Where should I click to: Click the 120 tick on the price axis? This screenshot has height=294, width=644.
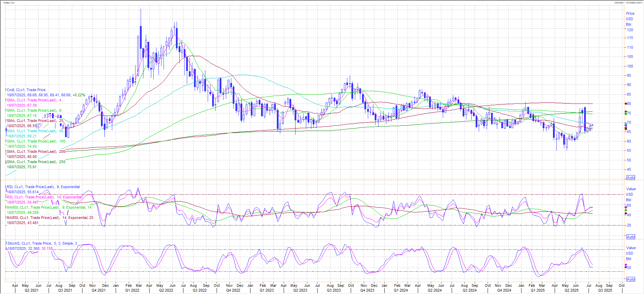(630, 30)
